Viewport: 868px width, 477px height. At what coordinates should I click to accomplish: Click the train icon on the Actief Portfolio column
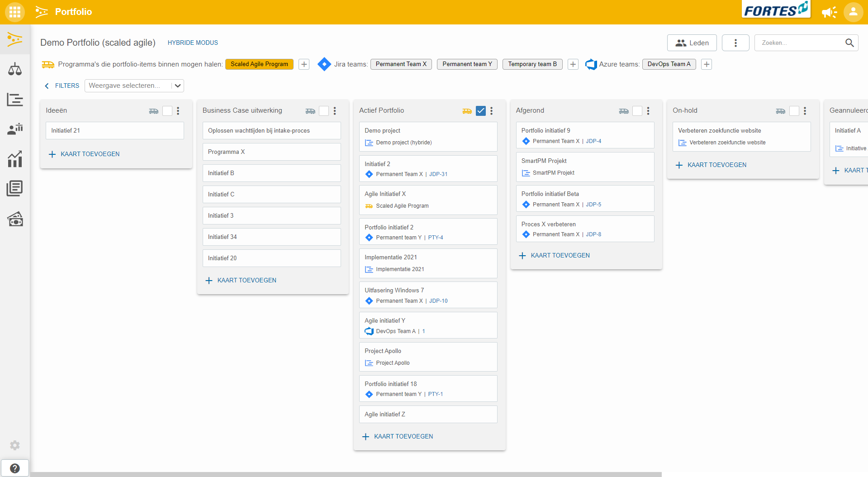(467, 110)
